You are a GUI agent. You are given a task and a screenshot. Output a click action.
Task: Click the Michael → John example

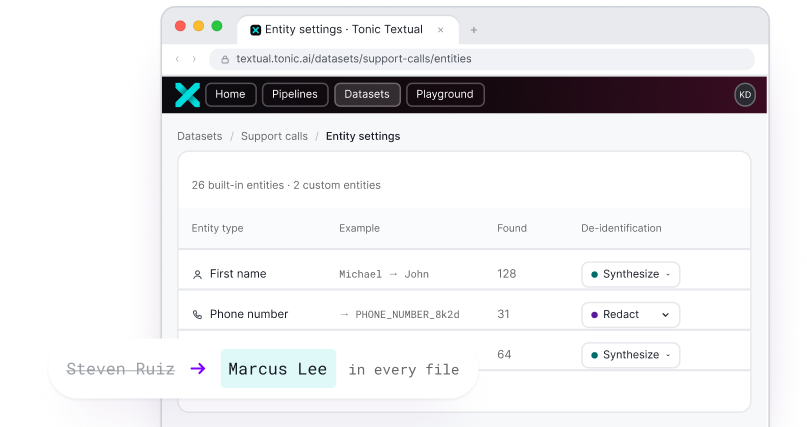tap(383, 274)
